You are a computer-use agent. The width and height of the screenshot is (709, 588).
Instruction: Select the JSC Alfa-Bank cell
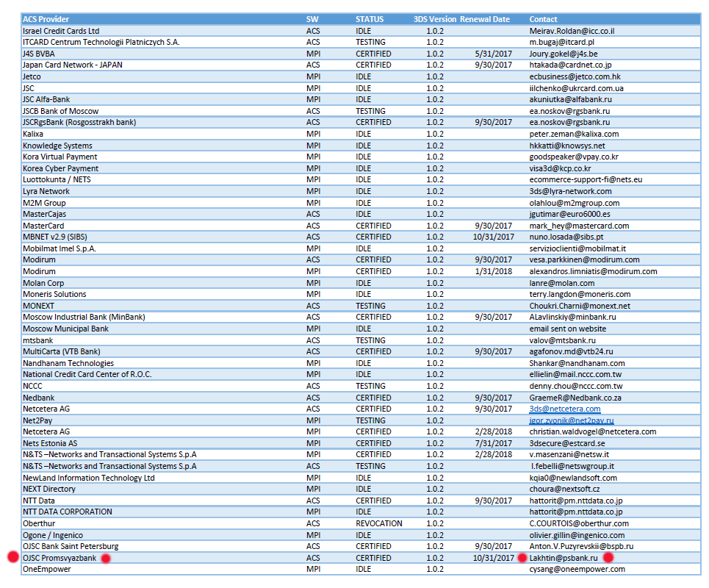(x=46, y=99)
